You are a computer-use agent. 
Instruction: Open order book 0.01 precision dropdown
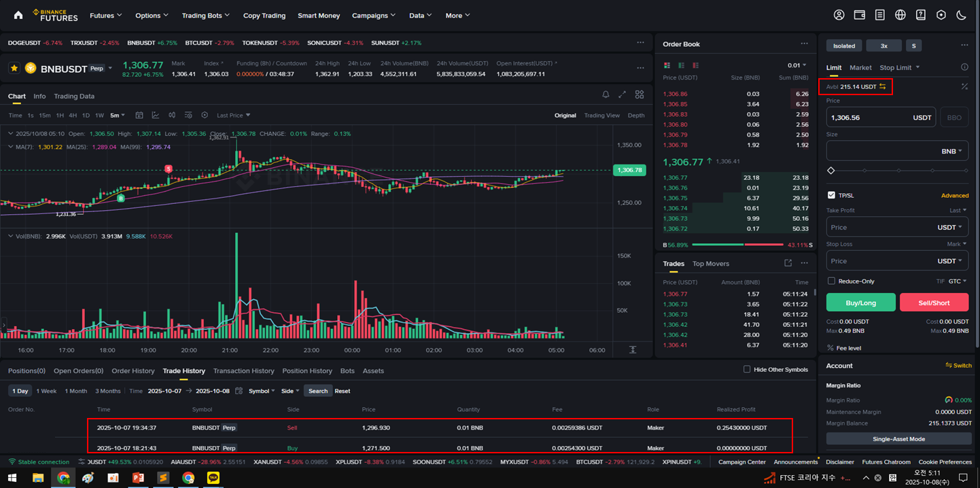797,65
